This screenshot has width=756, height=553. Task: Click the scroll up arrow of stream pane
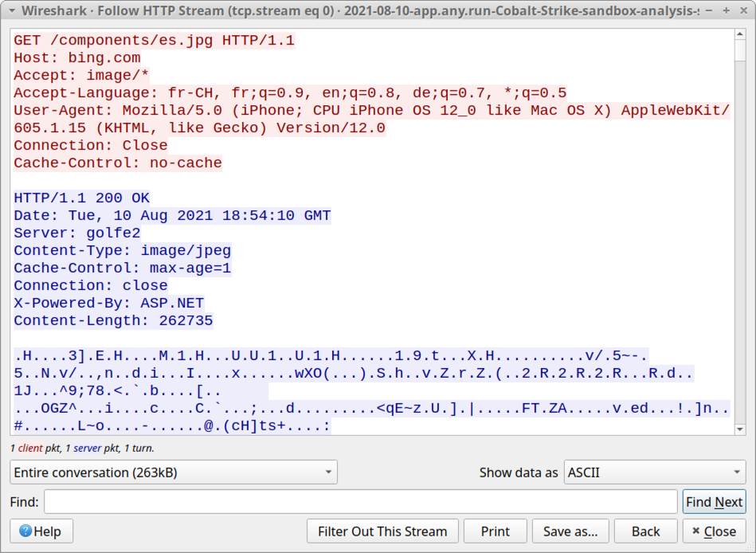(740, 33)
